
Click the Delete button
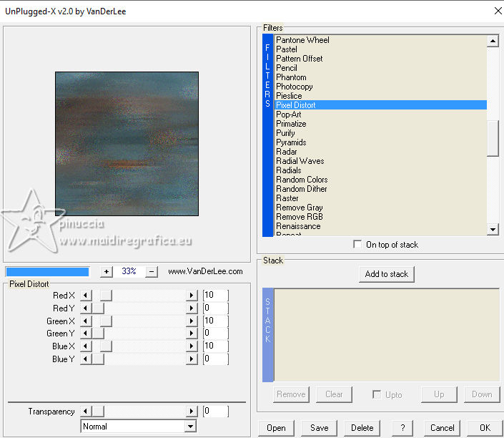tap(362, 428)
